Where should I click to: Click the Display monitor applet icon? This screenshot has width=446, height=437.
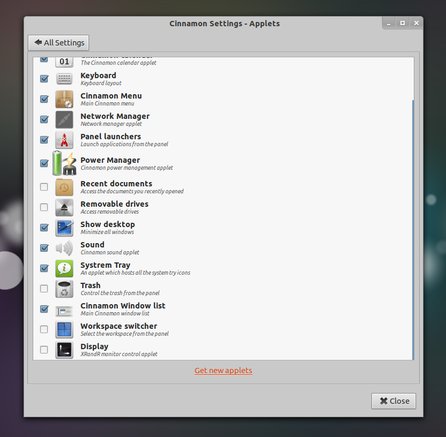[64, 350]
